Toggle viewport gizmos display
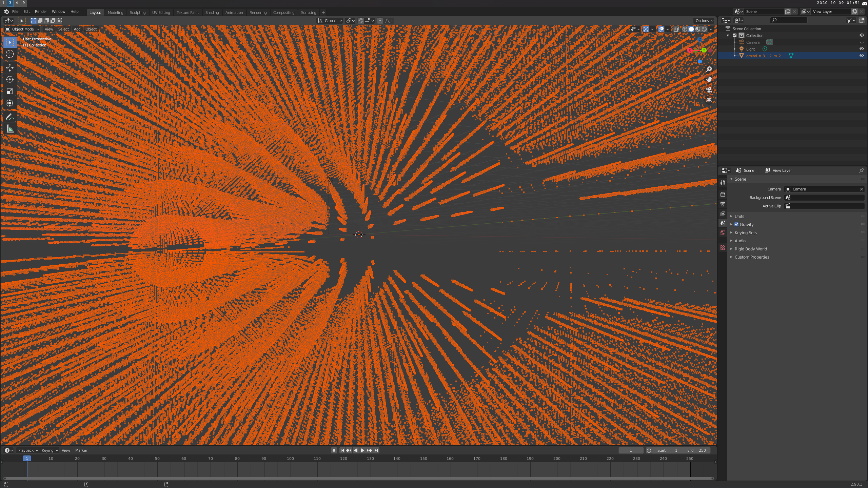Viewport: 868px width, 488px height. point(646,29)
